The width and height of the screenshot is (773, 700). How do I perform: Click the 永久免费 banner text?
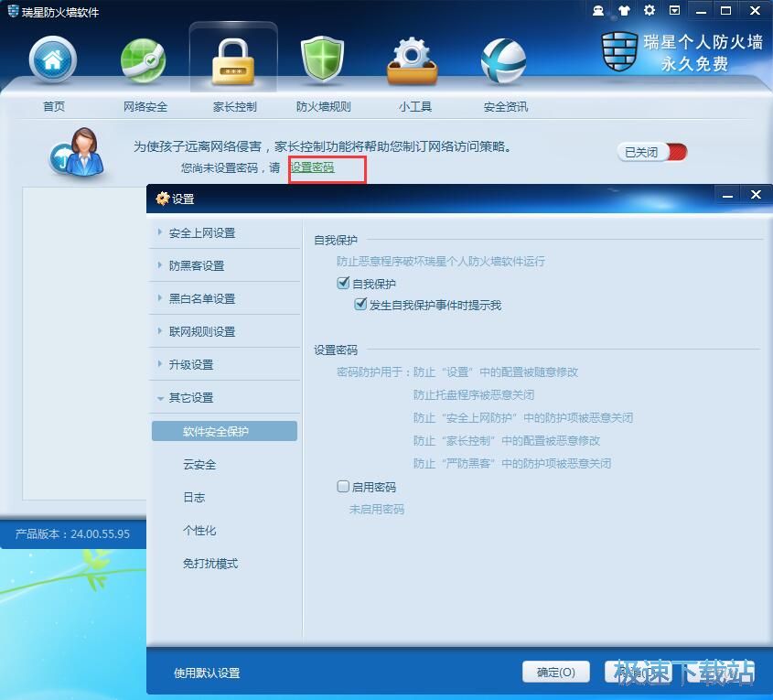tap(694, 64)
